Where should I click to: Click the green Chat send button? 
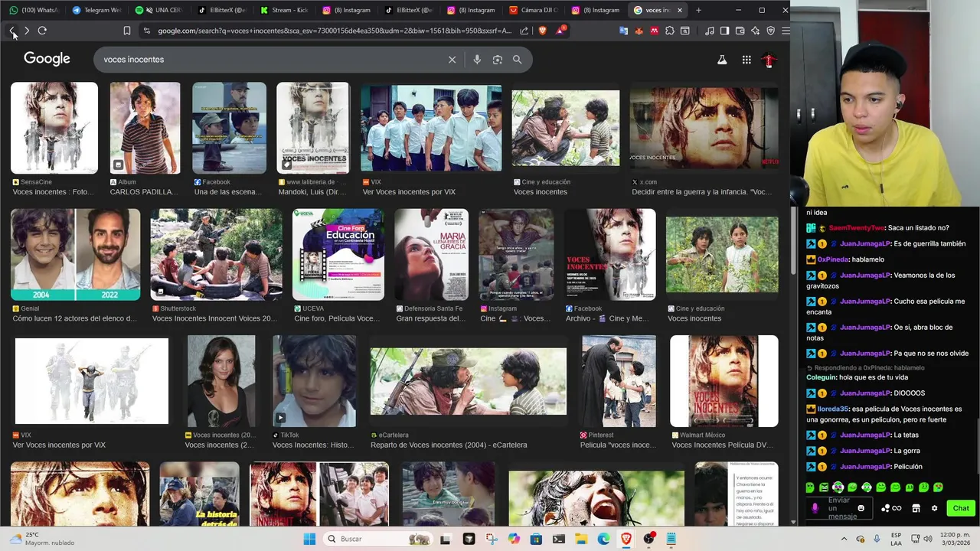click(x=961, y=508)
